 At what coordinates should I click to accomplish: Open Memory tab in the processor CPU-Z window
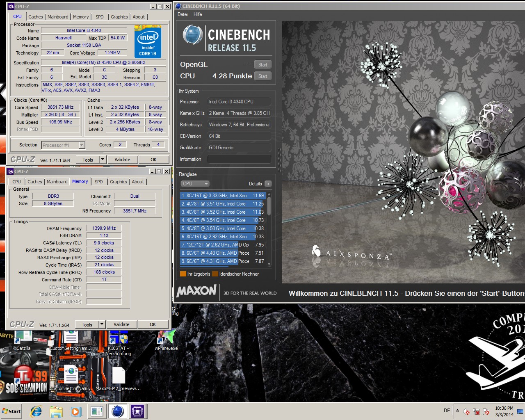click(81, 17)
